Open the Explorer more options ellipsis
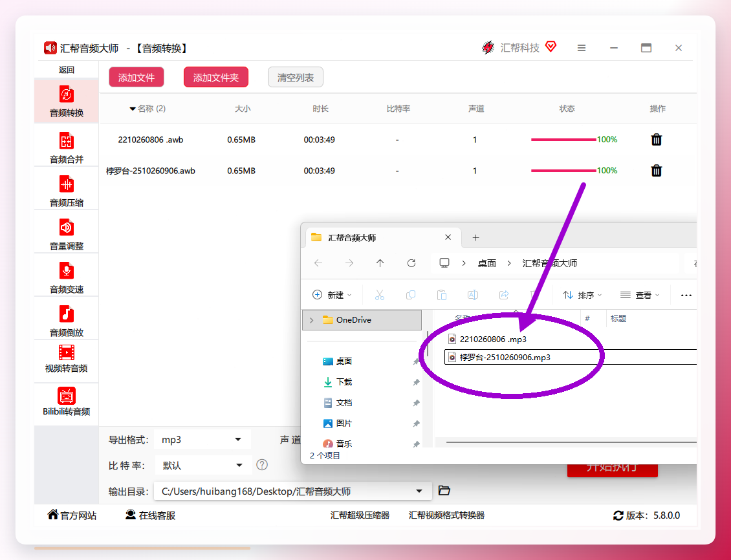This screenshot has height=560, width=731. (686, 296)
